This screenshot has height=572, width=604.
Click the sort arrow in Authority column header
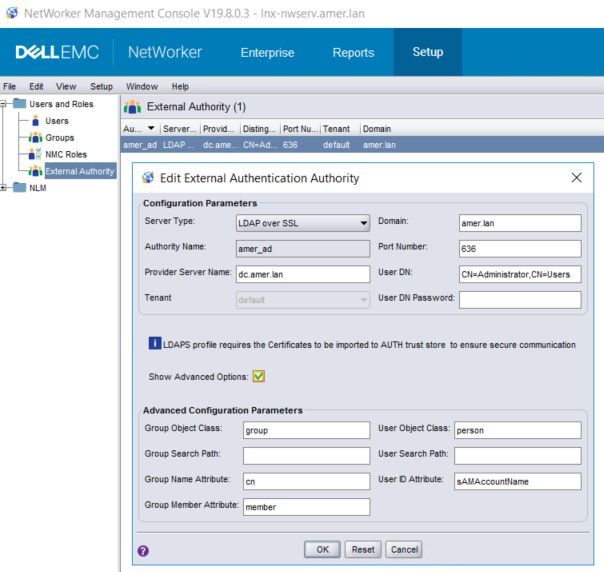click(x=151, y=129)
